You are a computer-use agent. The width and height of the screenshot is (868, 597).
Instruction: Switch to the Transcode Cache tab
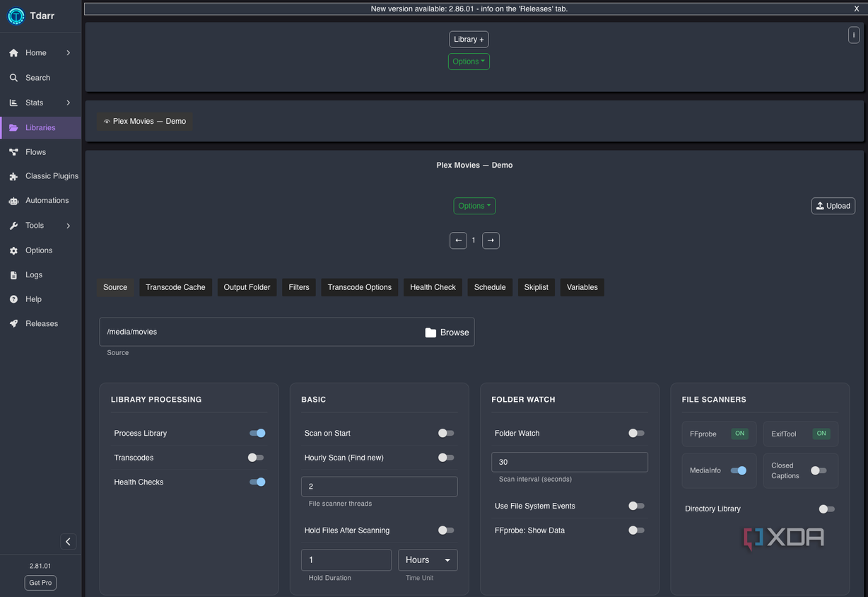tap(175, 287)
